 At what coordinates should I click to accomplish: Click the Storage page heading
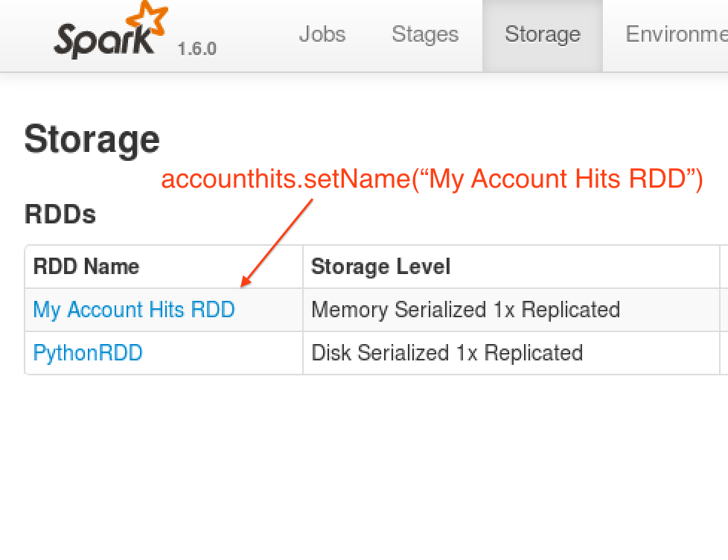[91, 139]
